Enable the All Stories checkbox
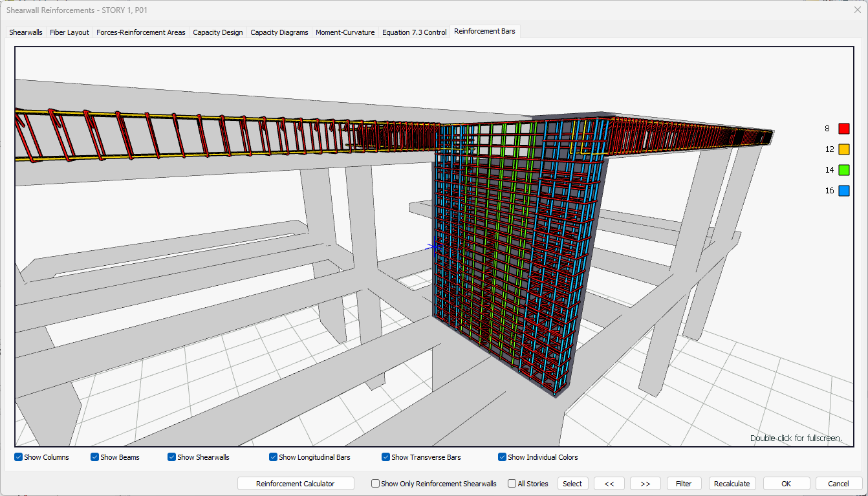Screen dimensions: 868x496 pos(512,484)
